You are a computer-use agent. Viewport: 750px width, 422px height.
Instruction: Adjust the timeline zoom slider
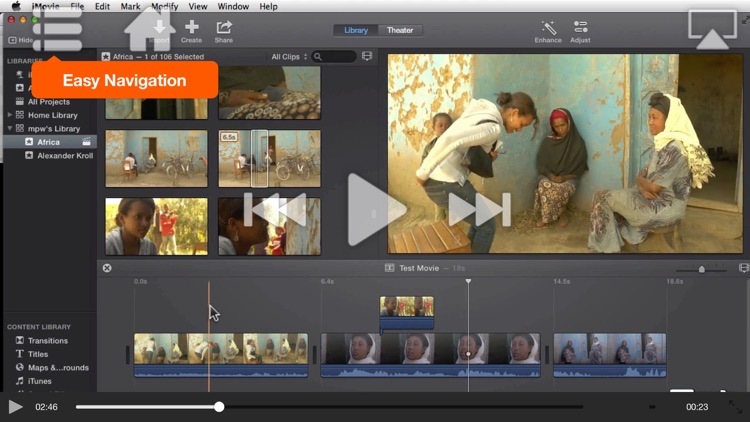[x=702, y=269]
